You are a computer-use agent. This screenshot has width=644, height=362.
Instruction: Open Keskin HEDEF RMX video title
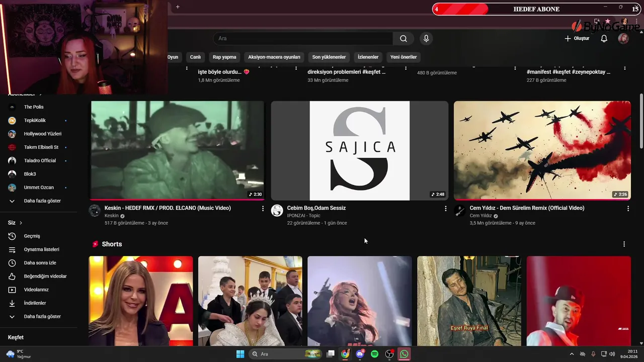point(168,208)
